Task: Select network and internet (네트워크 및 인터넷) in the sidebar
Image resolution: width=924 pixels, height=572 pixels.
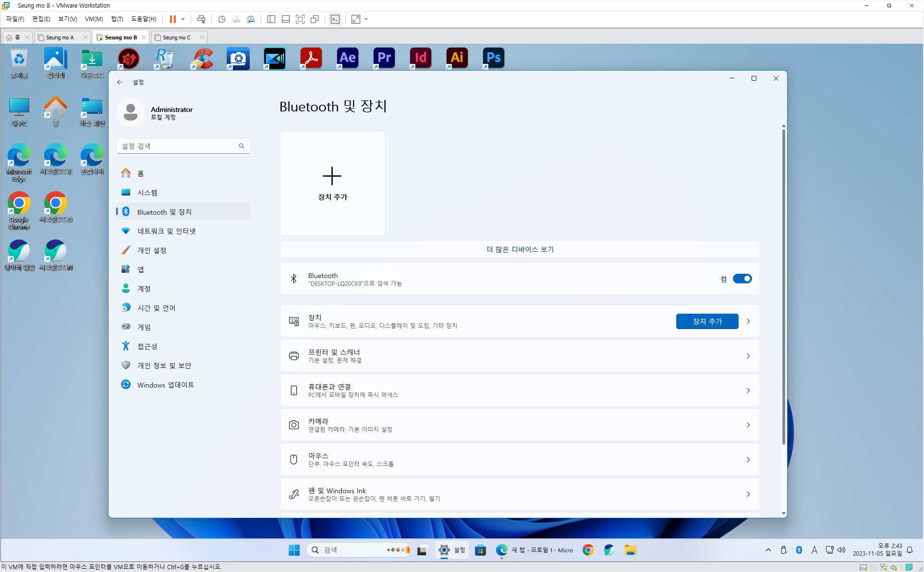Action: point(166,231)
